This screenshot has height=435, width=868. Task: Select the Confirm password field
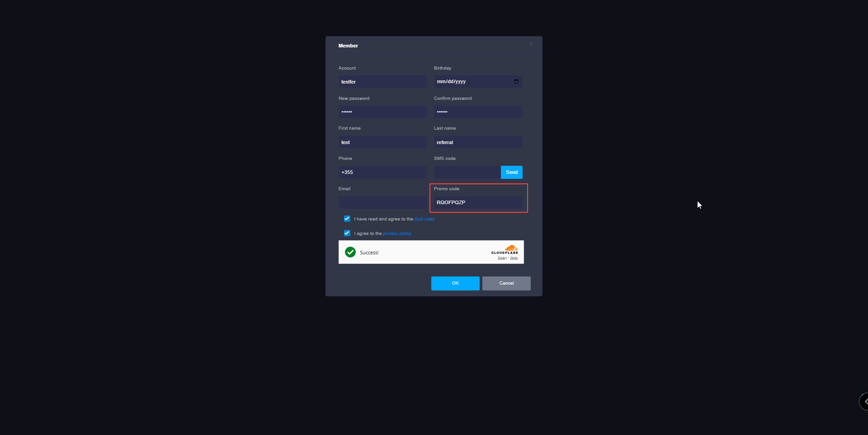(x=478, y=112)
